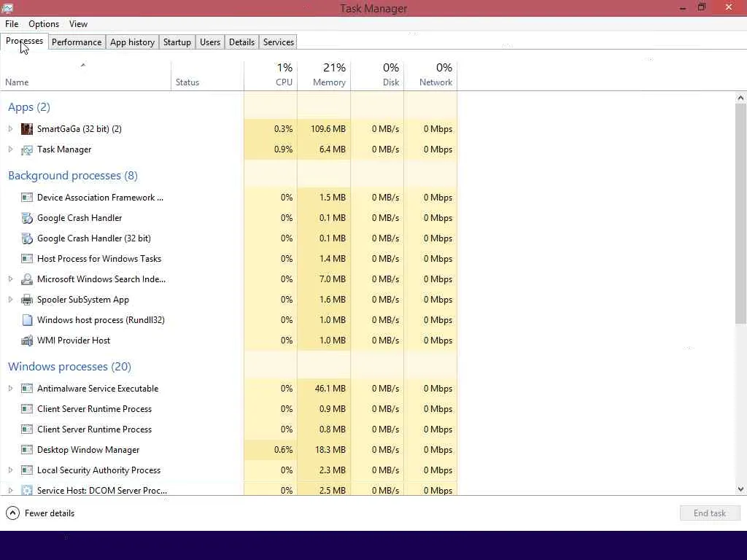Expand Local Security Authority Process entry
Screen dimensions: 747x560
10,470
